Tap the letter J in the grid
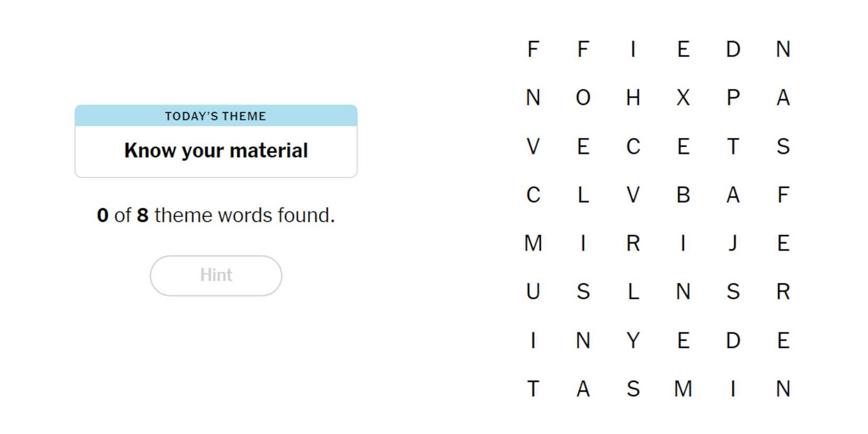 pyautogui.click(x=733, y=244)
